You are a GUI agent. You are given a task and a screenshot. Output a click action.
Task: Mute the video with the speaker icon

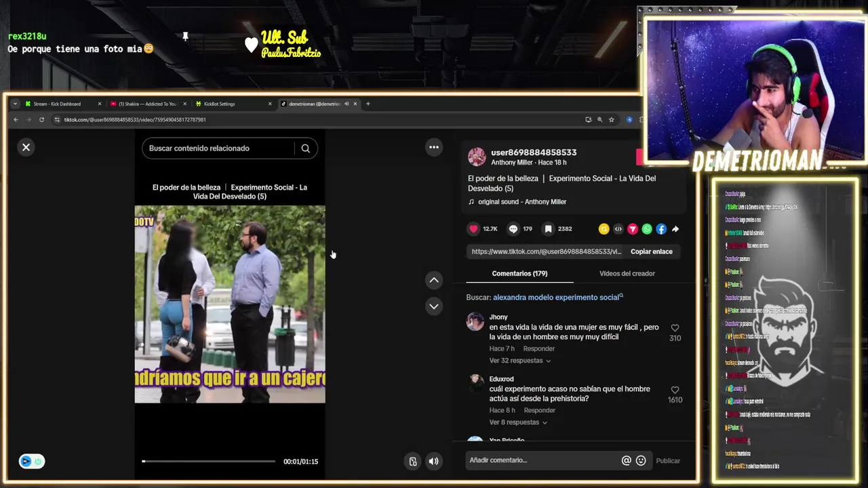point(434,462)
